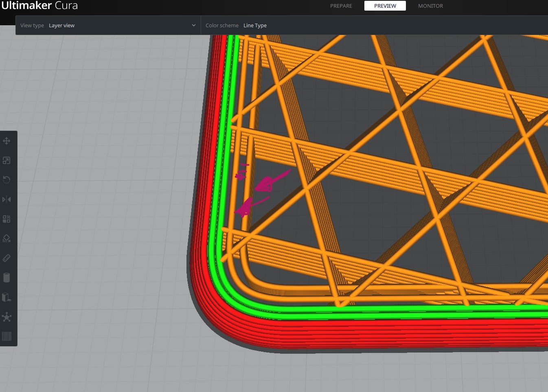
Task: Open the View type dropdown
Action: (108, 25)
